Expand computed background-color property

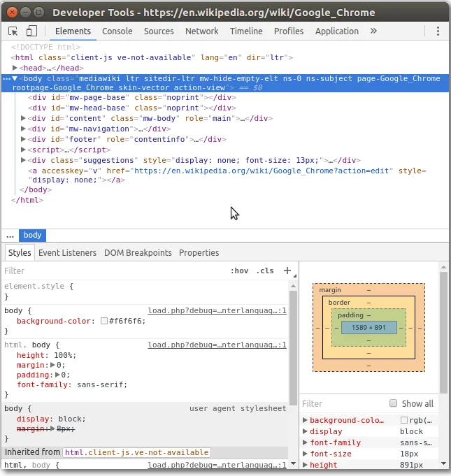[x=305, y=420]
